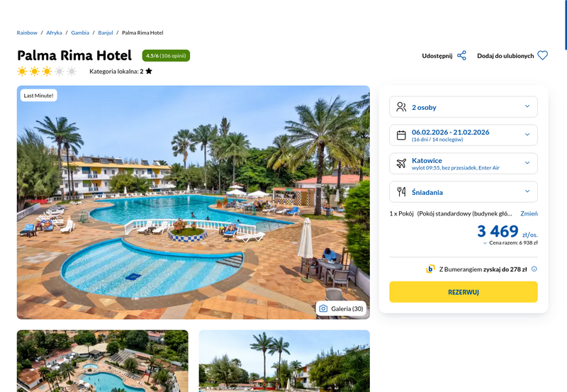Screen dimensions: 567x392
Task: Click the people icon in 2 osoby field
Action: [x=401, y=106]
